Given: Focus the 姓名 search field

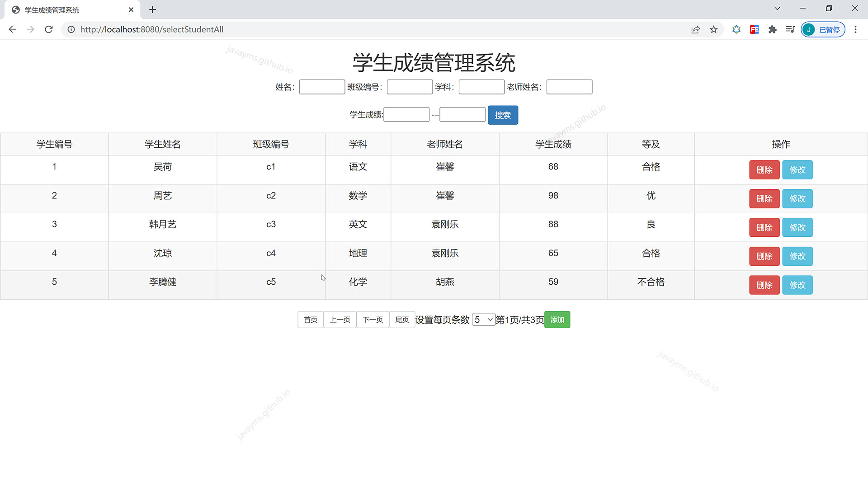Looking at the screenshot, I should point(322,87).
